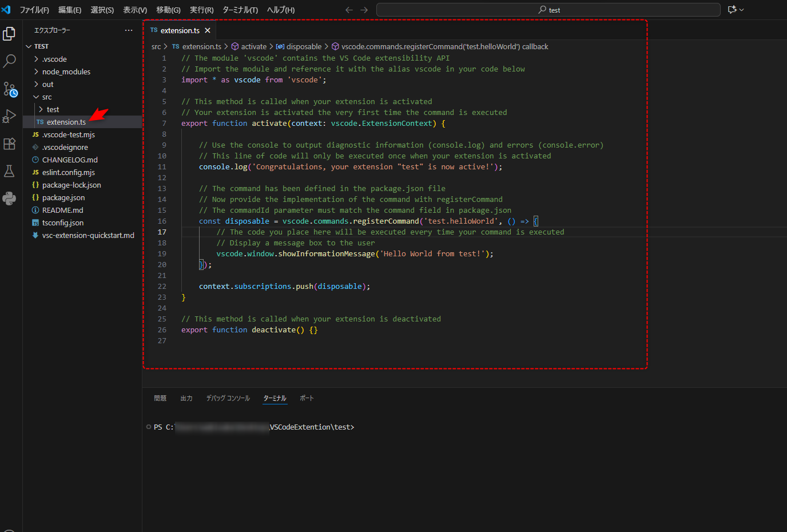Open the 実行(R) menu
The image size is (787, 532).
[x=202, y=10]
